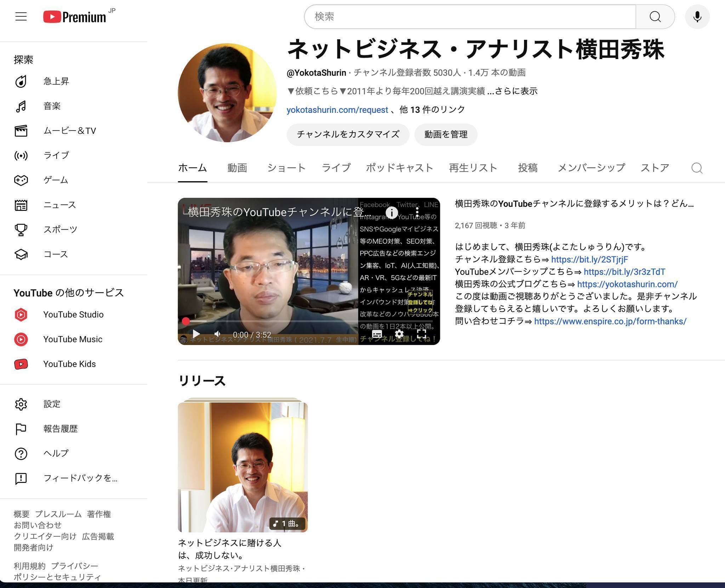This screenshot has height=588, width=725.
Task: Switch to the メンバーシップ tab
Action: 591,168
